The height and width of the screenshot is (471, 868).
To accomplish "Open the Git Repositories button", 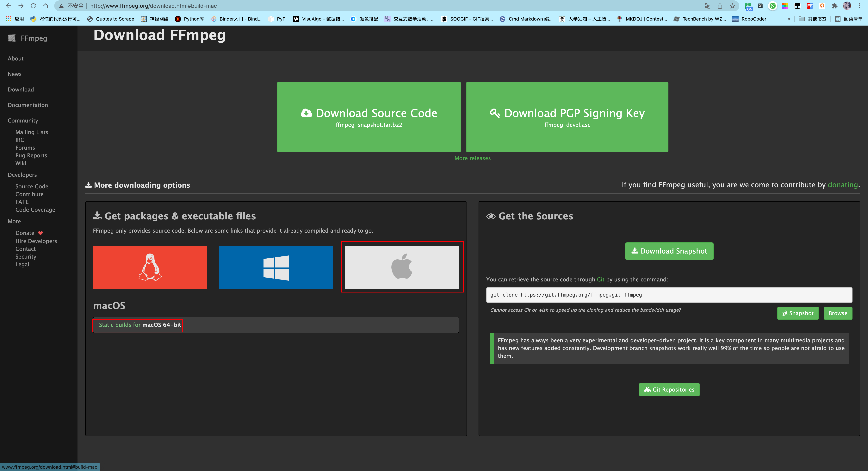I will pos(669,390).
